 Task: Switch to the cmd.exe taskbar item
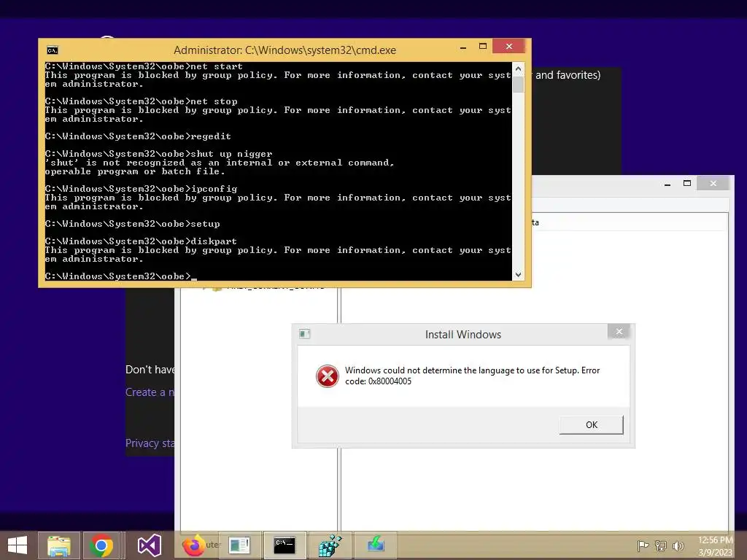[x=285, y=545]
